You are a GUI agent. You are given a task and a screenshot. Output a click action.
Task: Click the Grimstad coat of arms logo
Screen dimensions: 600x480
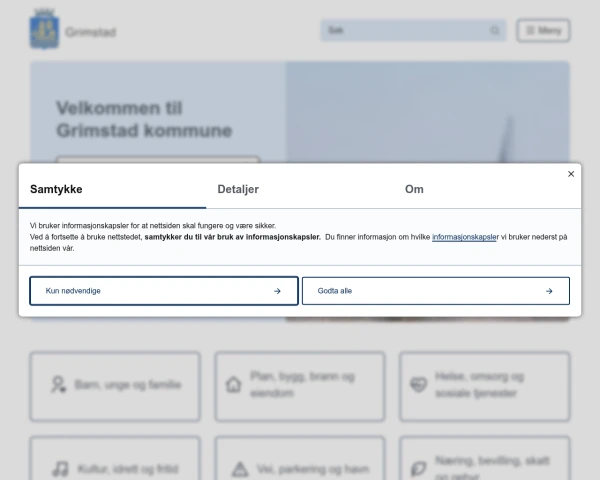[x=44, y=29]
